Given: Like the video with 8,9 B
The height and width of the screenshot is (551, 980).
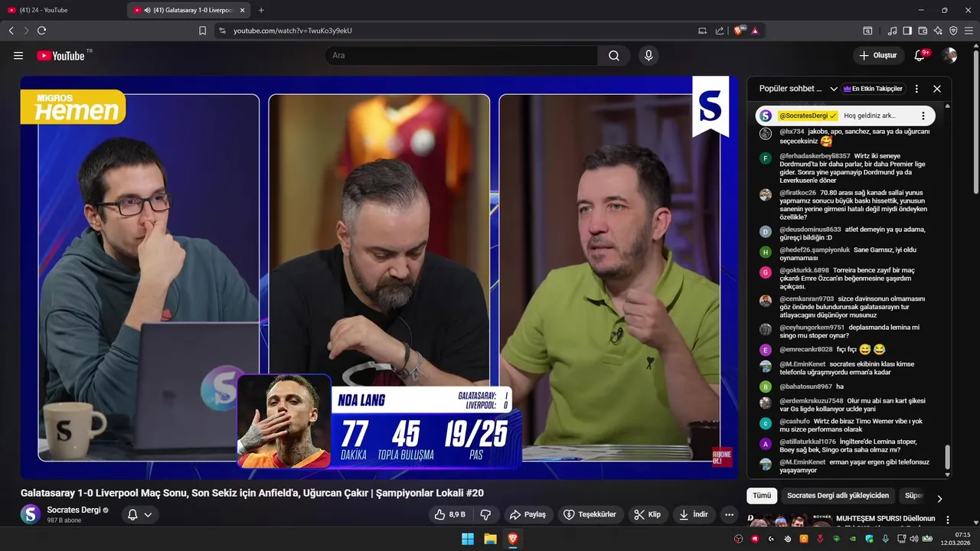Looking at the screenshot, I should [449, 514].
